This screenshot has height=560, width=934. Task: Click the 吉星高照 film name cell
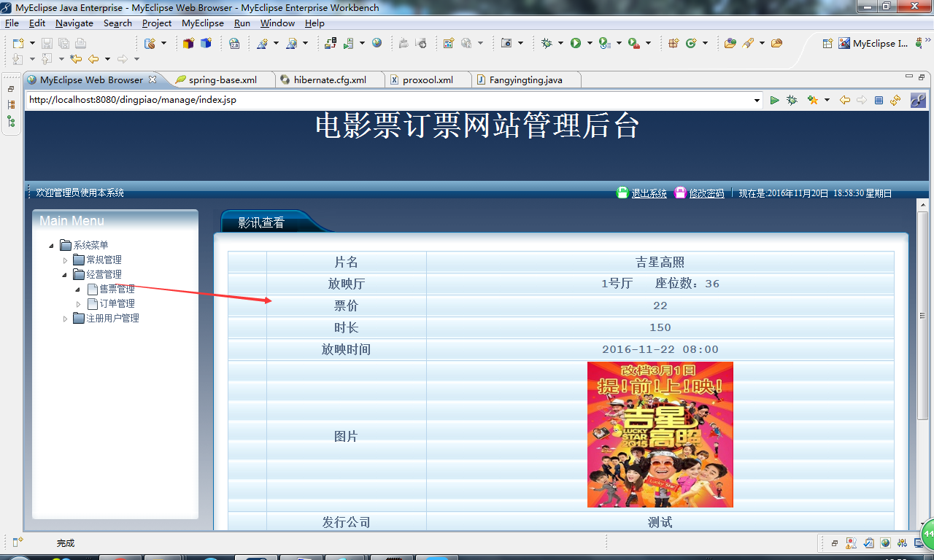[x=660, y=262]
